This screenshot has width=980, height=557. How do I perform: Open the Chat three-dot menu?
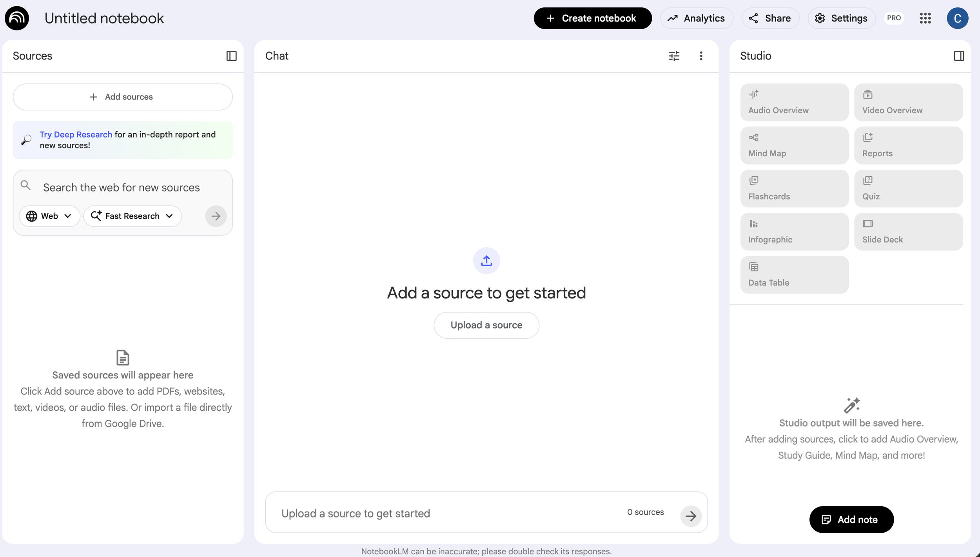(x=701, y=56)
